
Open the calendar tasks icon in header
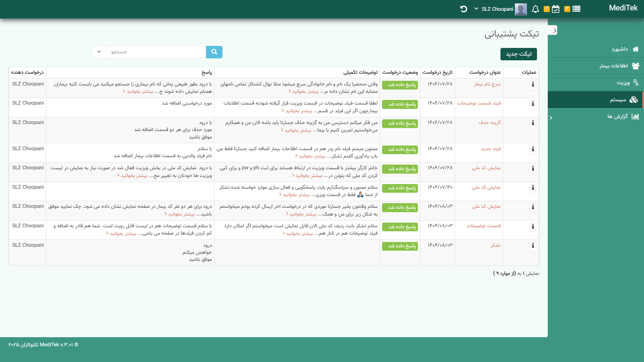click(x=555, y=9)
